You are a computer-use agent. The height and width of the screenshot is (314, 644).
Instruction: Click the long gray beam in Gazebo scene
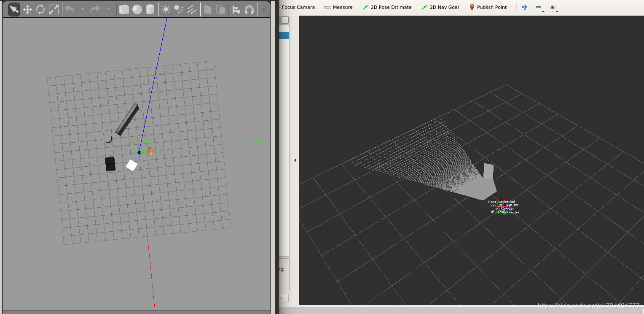tap(127, 119)
